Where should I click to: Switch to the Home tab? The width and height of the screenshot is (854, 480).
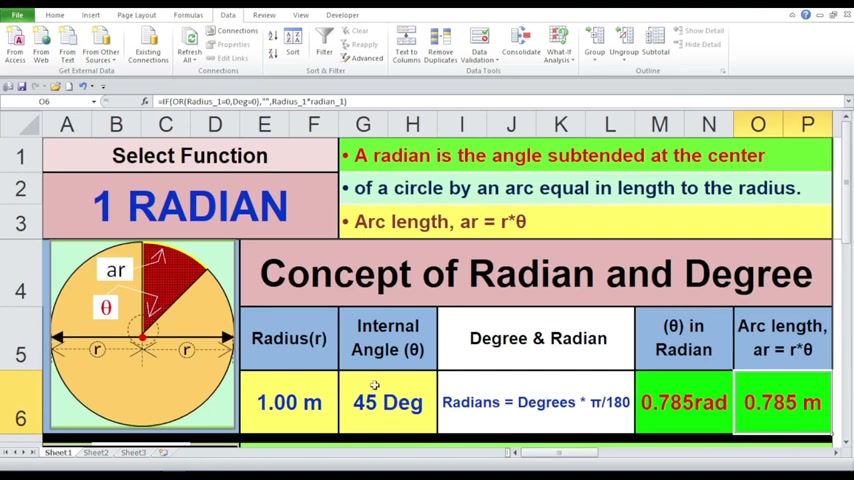coord(54,15)
